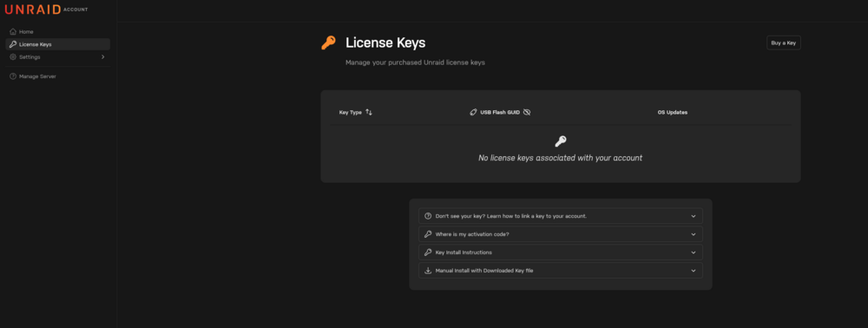Click the white key icon in the empty table
Image resolution: width=868 pixels, height=328 pixels.
coord(560,141)
